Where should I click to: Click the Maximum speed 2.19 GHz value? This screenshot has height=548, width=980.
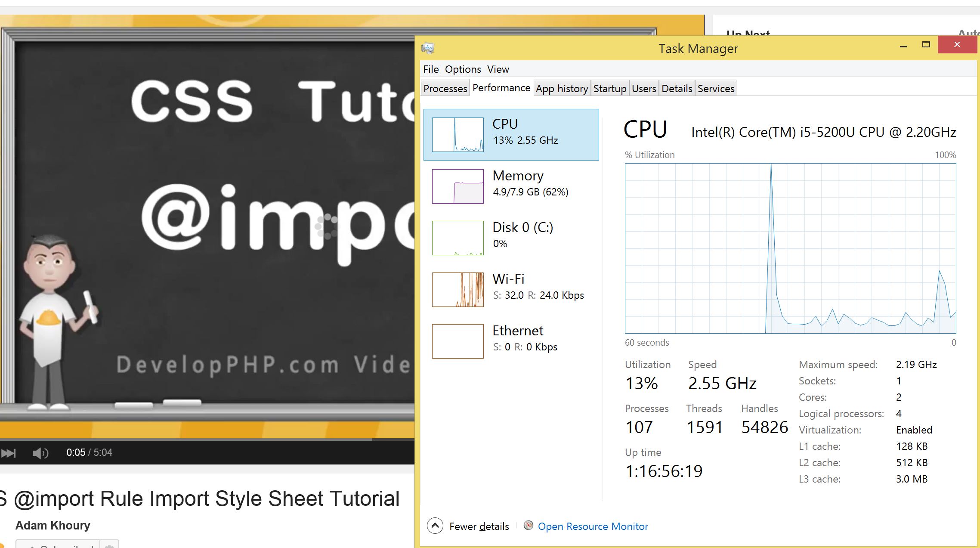pos(916,365)
